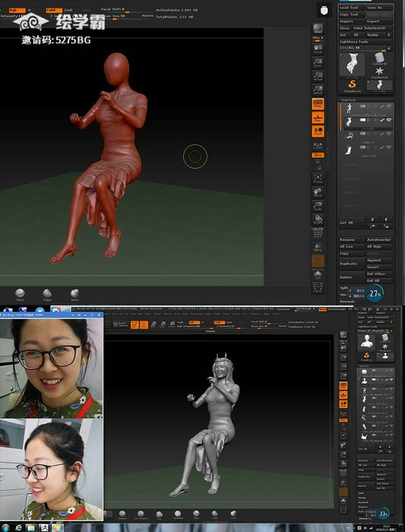Click the Xpose icon in upper window shelf

(318, 288)
